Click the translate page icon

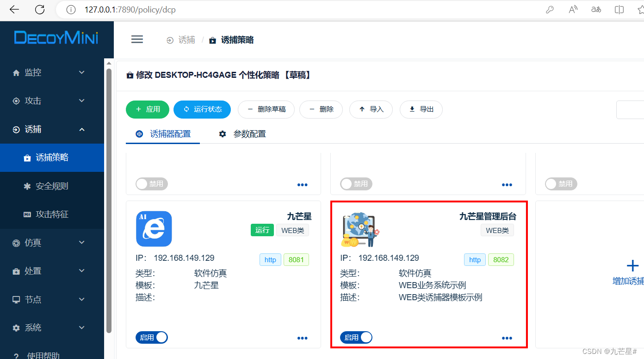596,10
